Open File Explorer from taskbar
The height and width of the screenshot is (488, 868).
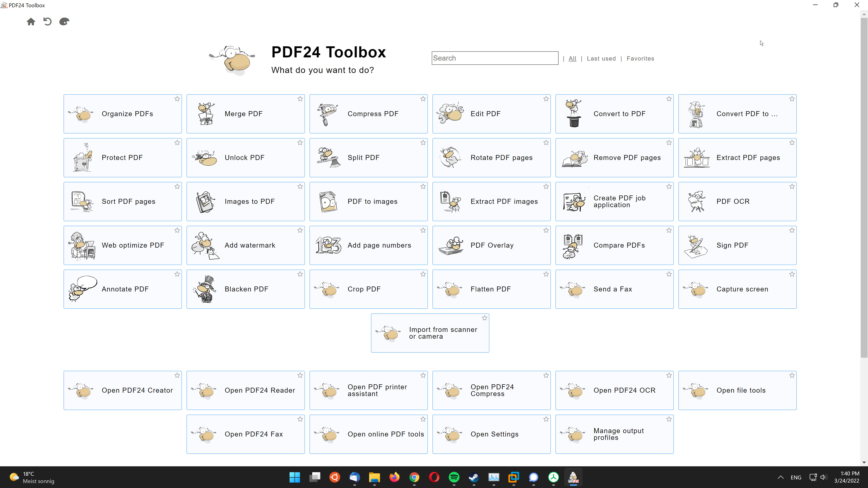[374, 477]
